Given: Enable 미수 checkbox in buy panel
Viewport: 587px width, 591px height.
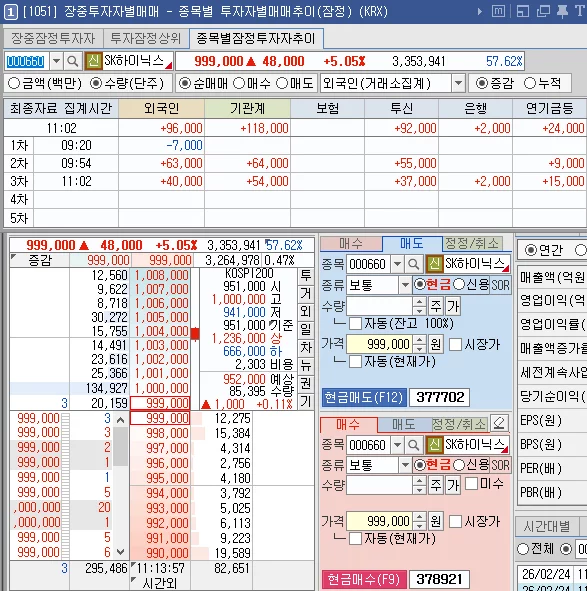Looking at the screenshot, I should coord(472,484).
